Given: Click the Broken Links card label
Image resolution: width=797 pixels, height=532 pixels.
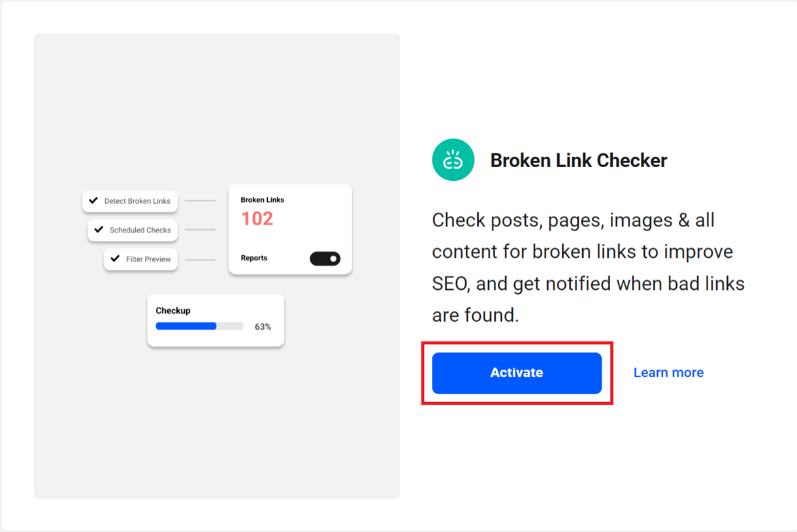Looking at the screenshot, I should [263, 200].
